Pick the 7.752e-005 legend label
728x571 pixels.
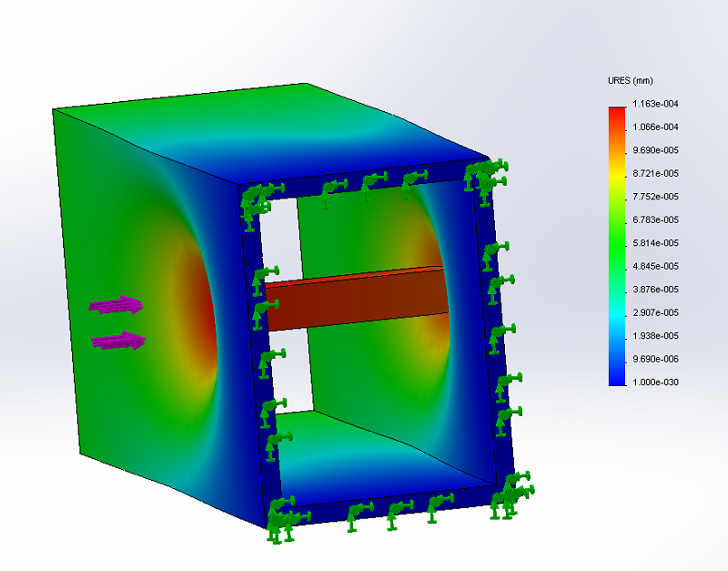coord(655,197)
